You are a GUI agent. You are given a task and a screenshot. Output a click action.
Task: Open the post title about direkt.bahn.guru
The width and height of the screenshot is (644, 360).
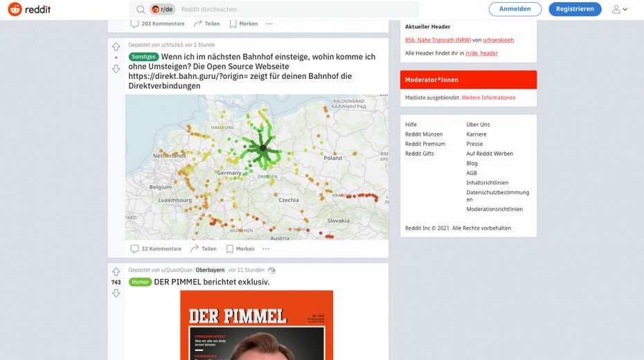[x=252, y=71]
